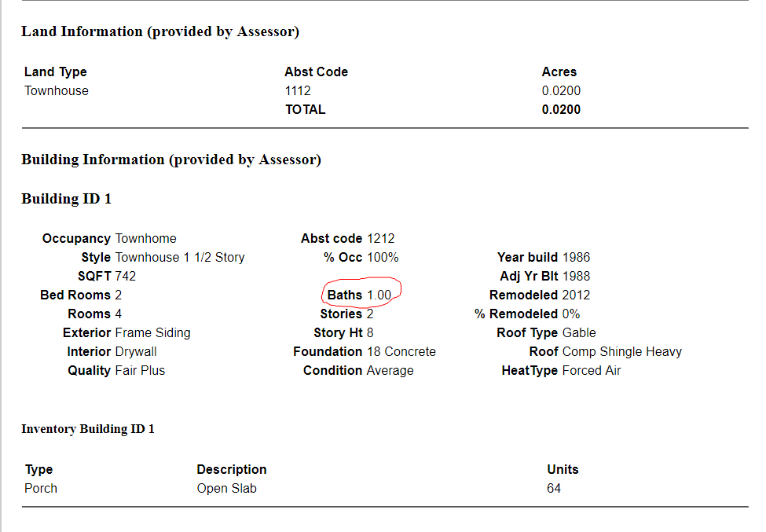Viewport: 766px width, 532px height.
Task: Click the circled Baths 1.00 value
Action: pos(379,295)
